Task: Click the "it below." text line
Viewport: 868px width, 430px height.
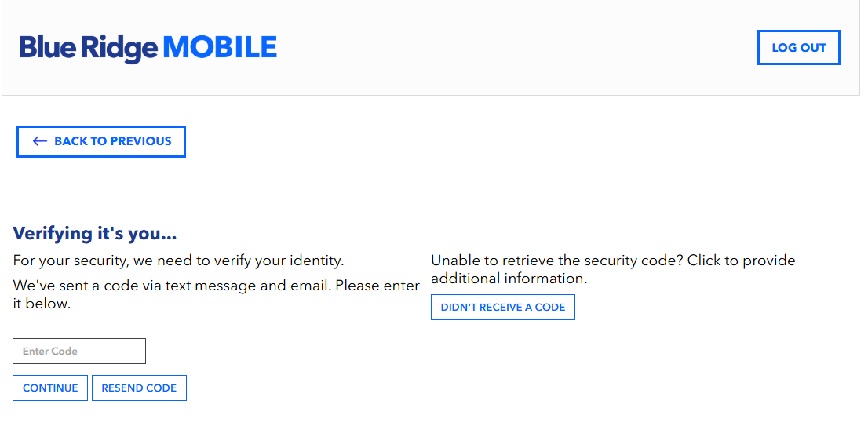Action: coord(42,304)
